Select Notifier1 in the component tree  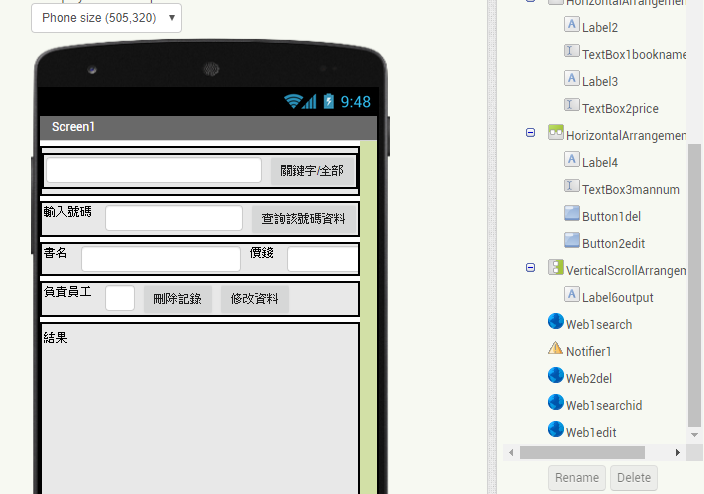click(589, 352)
